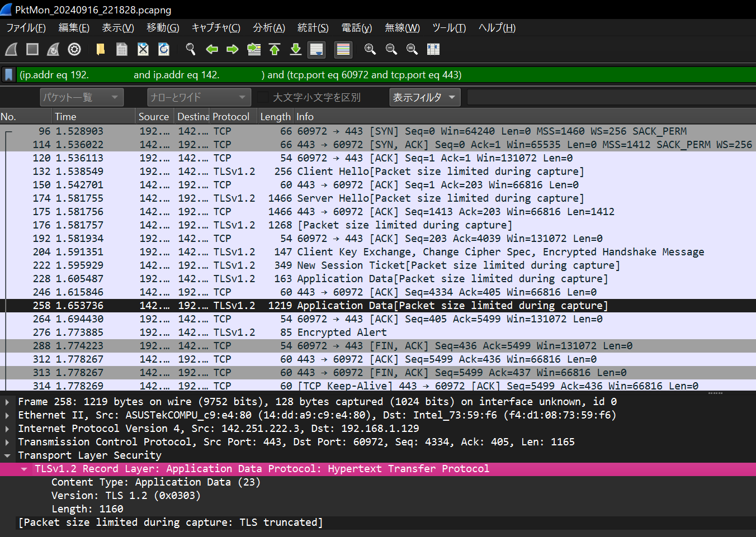
Task: Sort packets by No. column header
Action: coord(26,117)
